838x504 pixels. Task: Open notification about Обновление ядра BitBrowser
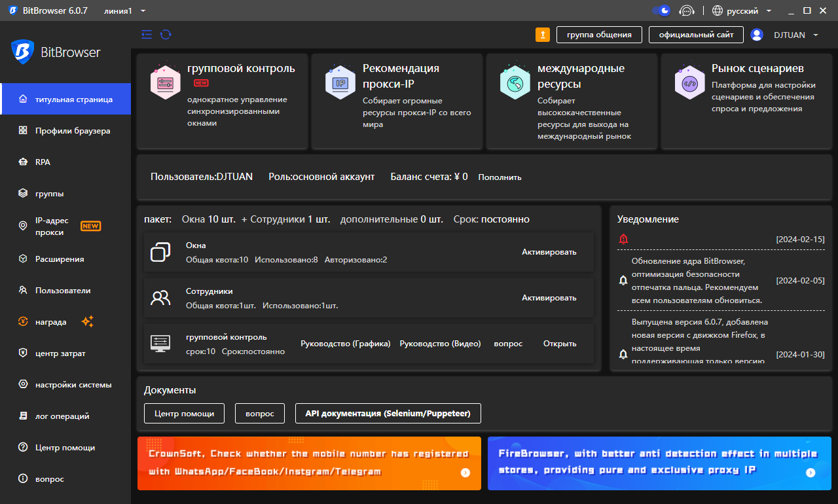point(697,280)
